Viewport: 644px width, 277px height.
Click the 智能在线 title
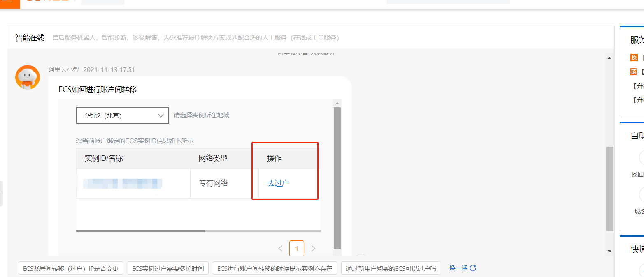coord(30,38)
